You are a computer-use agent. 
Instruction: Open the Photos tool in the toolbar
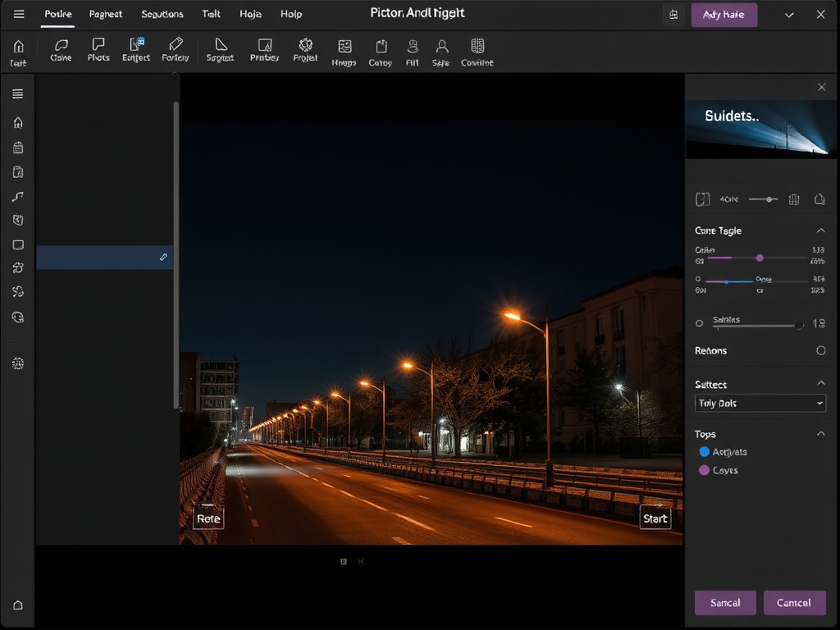98,51
